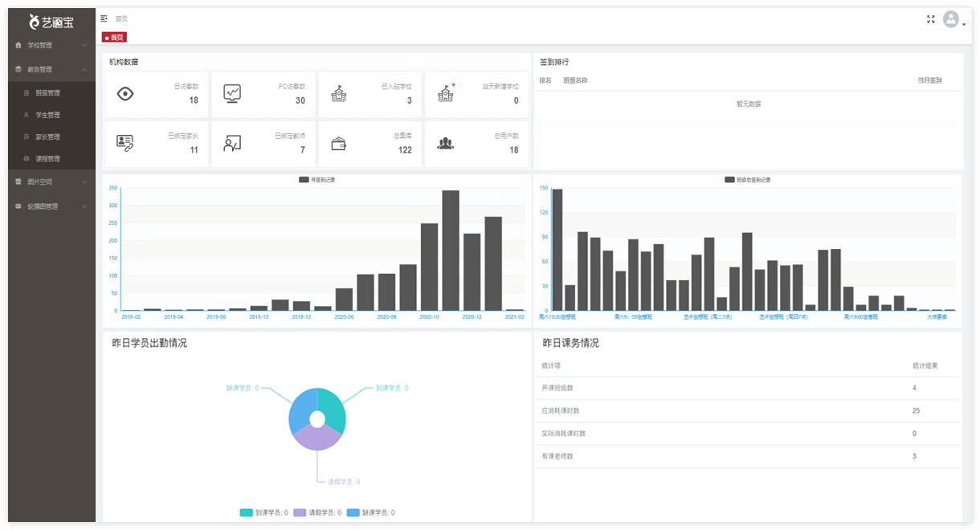Click the group icon for 总用户数
Image resolution: width=980 pixels, height=530 pixels.
pyautogui.click(x=445, y=144)
